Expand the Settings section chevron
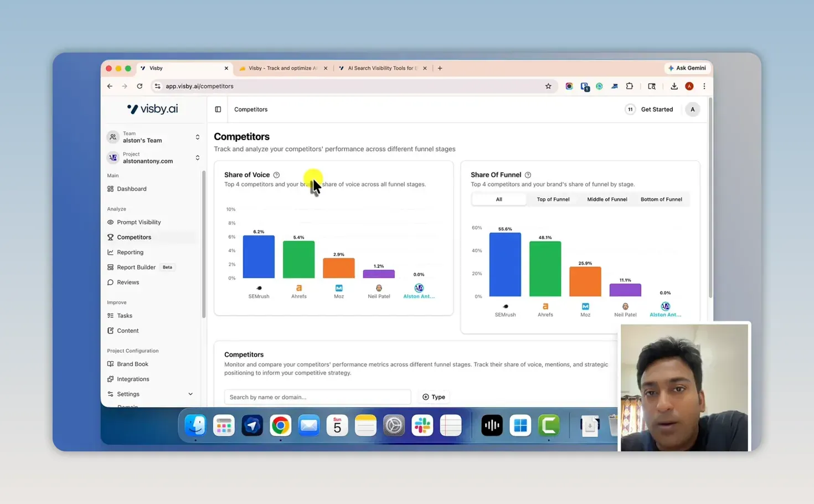The image size is (814, 504). (x=190, y=394)
